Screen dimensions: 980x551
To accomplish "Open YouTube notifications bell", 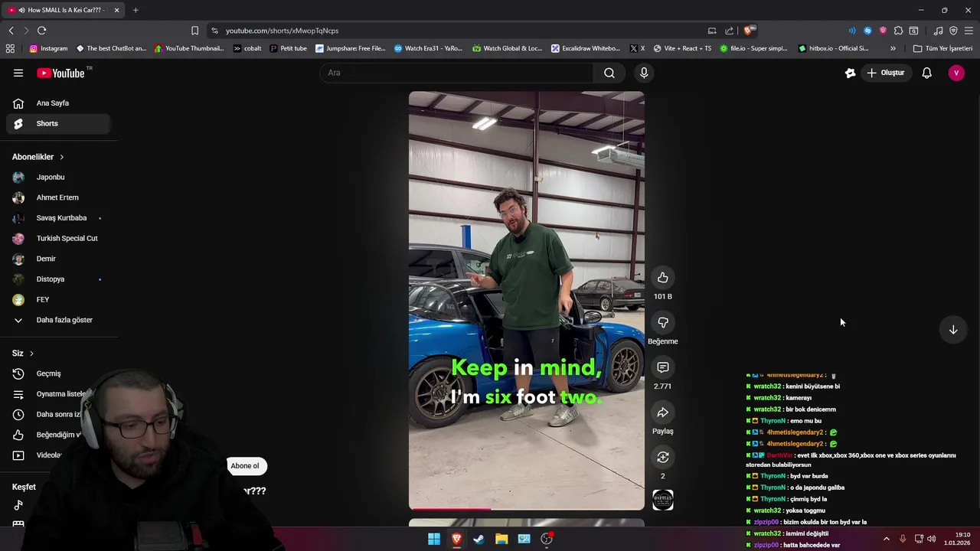I will coord(926,73).
